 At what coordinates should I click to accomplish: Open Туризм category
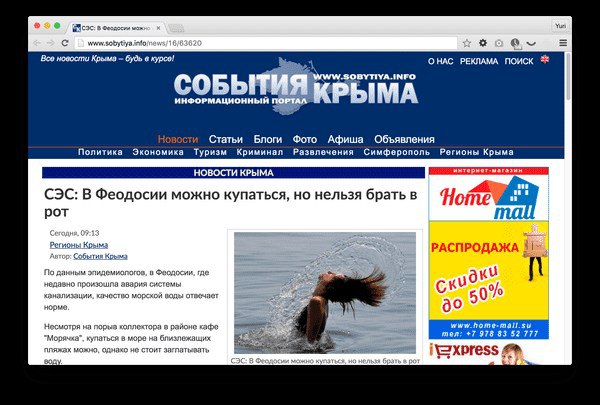tap(210, 152)
